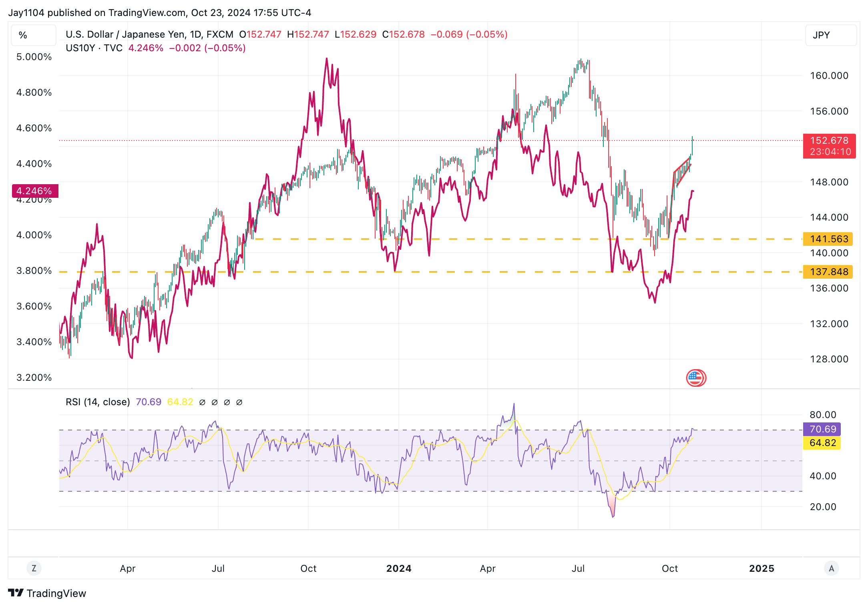Click the 5.000% yield axis label

click(x=34, y=57)
